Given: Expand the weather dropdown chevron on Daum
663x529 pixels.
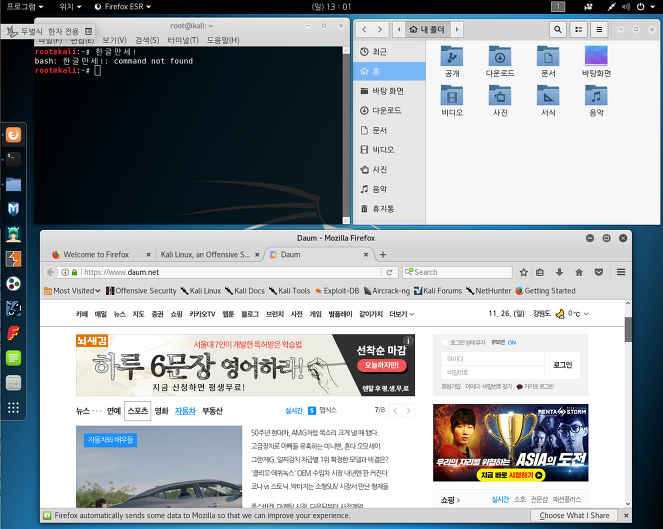Looking at the screenshot, I should tap(586, 314).
